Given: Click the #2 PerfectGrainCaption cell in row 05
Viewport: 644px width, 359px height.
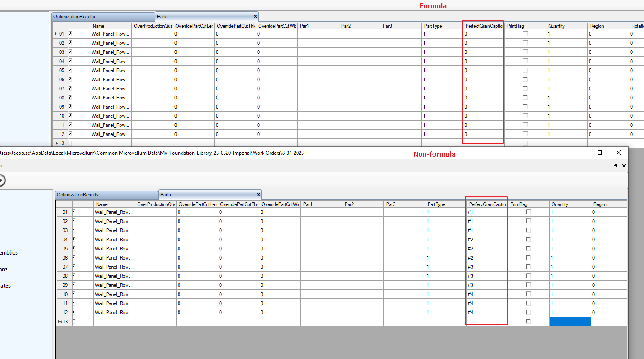Looking at the screenshot, I should (x=487, y=249).
